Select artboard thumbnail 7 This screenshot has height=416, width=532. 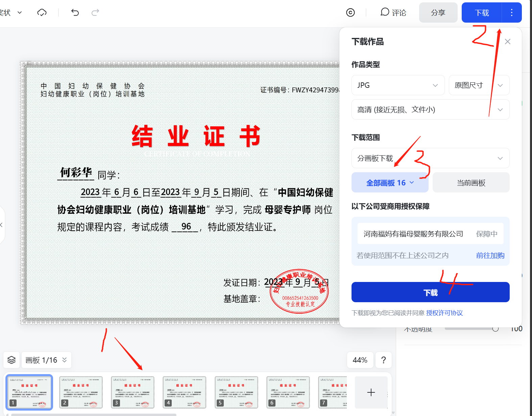[333, 392]
